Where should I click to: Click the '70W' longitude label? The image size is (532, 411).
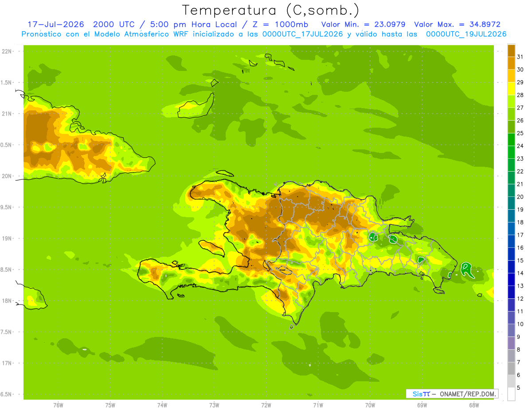(370, 405)
